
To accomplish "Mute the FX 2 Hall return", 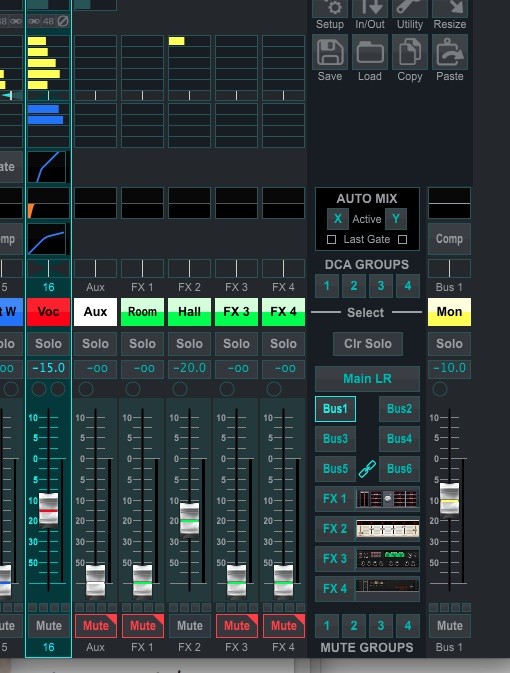I will (x=190, y=626).
